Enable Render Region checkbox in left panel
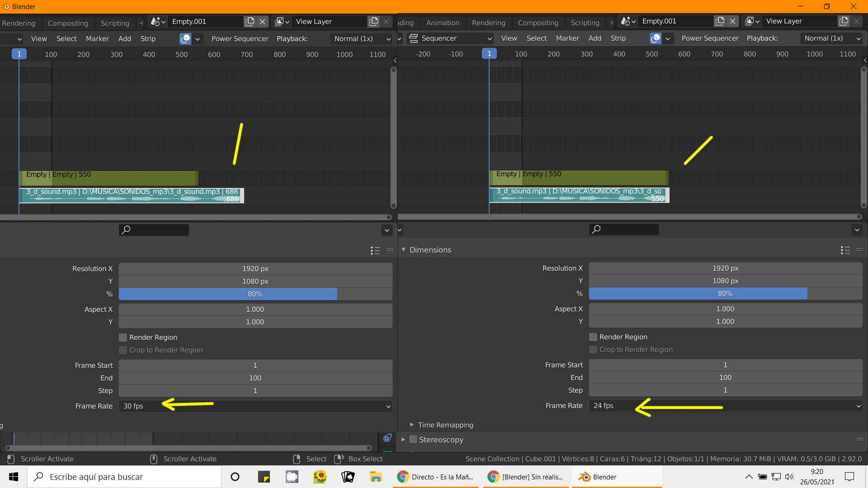 (123, 338)
